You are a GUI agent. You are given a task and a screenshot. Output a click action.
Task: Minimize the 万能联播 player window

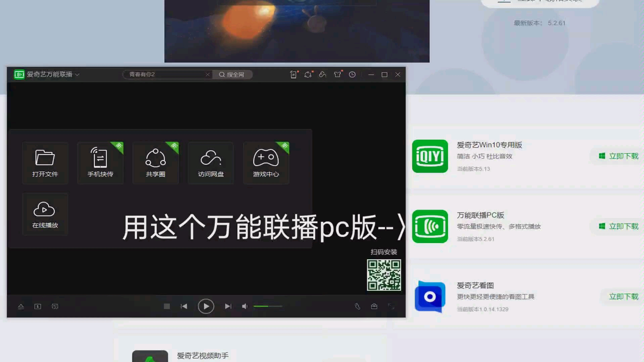click(371, 75)
